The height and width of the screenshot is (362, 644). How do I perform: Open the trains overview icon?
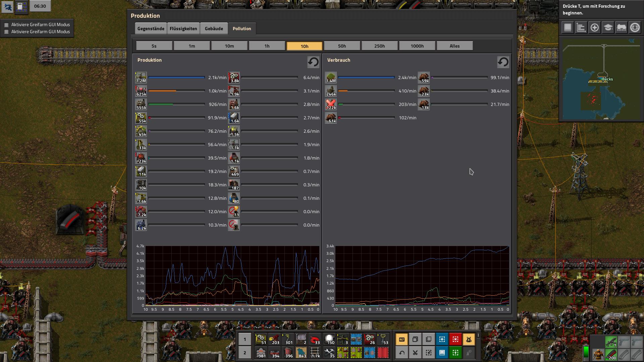(x=621, y=27)
